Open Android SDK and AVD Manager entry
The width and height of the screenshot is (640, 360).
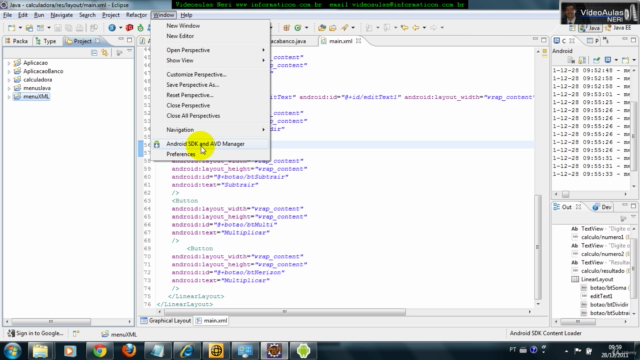click(x=205, y=144)
